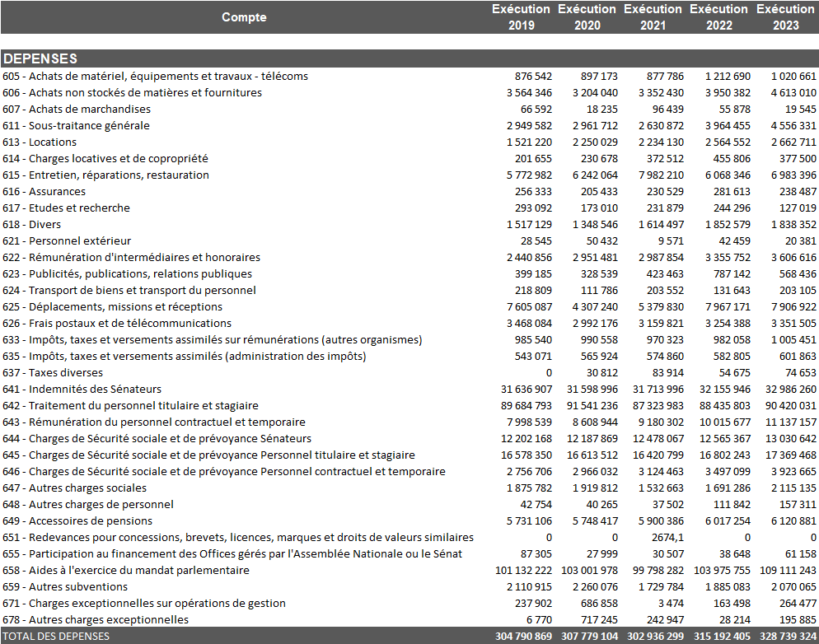Select the 637 Taxes diverses 2019 zero value
819x644 pixels.
coord(548,372)
